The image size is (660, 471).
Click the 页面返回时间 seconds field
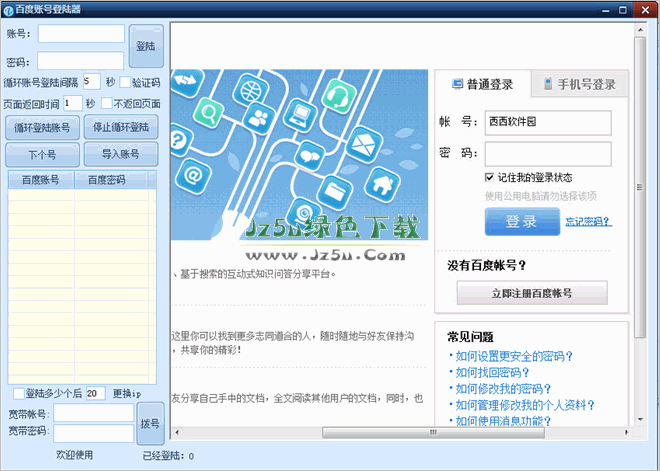tap(73, 103)
